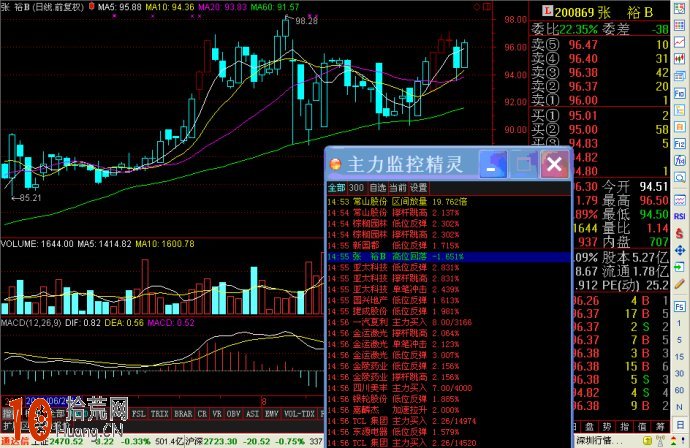Image resolution: width=690 pixels, height=448 pixels.
Task: Switch to the ASI indicator tab
Action: point(252,414)
